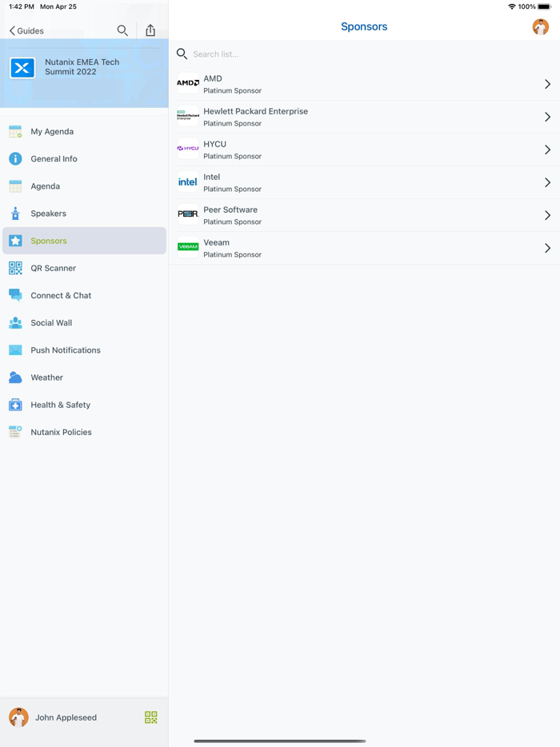Click the Intel logo

[x=188, y=182]
